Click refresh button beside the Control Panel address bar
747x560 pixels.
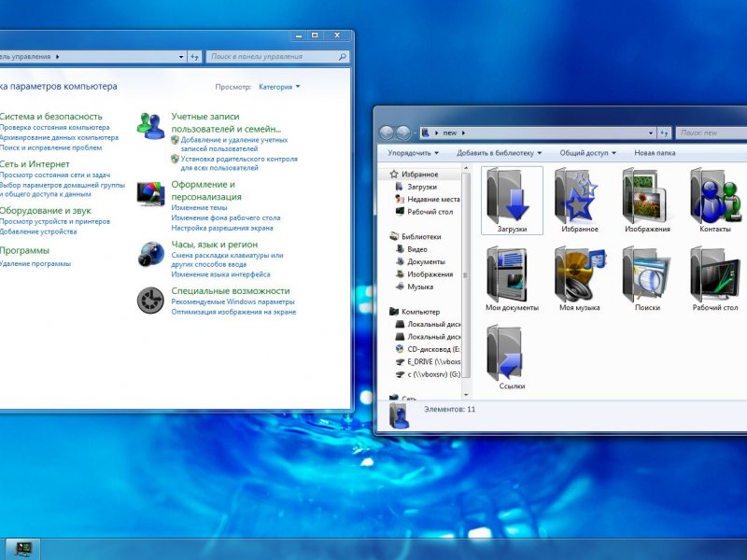194,57
